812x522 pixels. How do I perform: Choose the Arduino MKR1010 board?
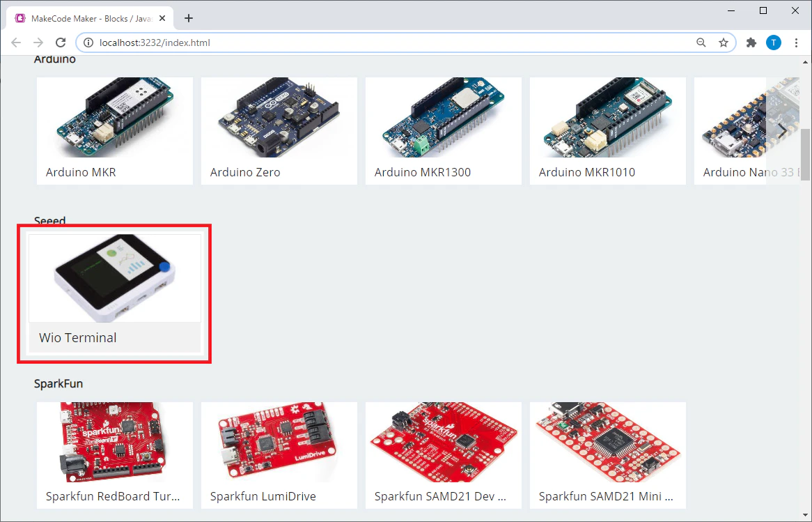click(x=608, y=131)
